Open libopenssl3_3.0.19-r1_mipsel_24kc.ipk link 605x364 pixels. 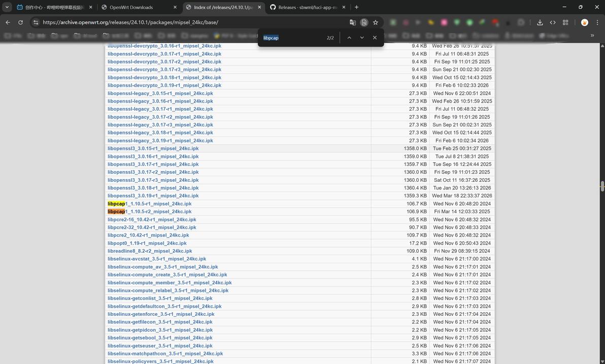click(153, 195)
